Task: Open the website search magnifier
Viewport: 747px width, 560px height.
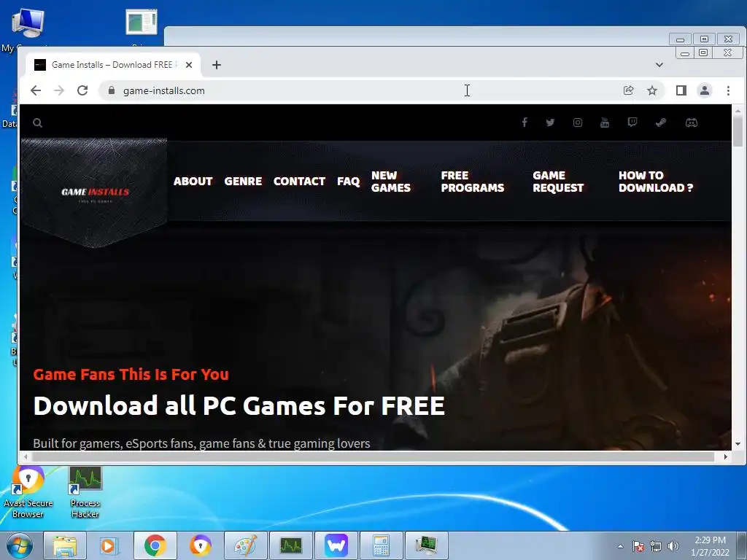Action: 38,122
